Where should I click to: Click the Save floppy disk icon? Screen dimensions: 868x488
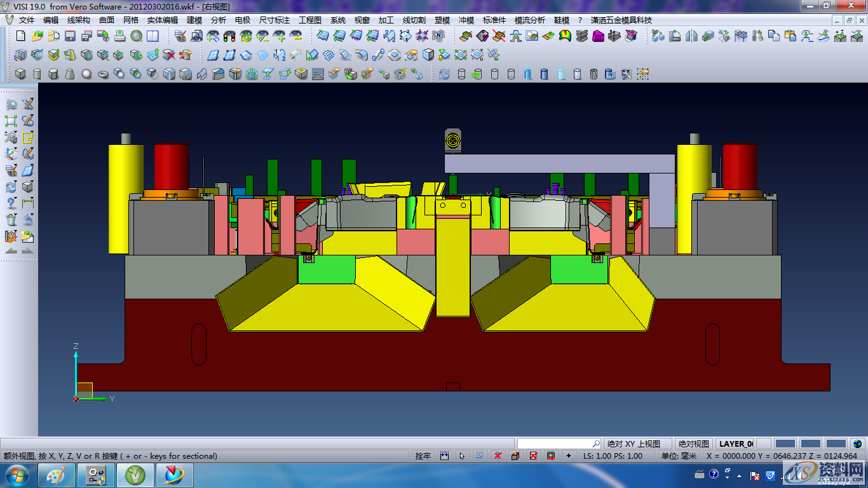coord(70,36)
